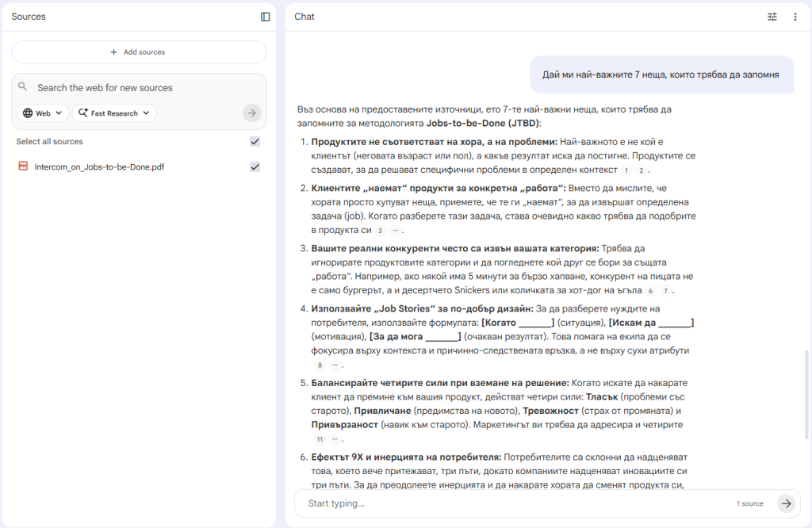
Task: Uncheck the Intercom_on_Jobs-to-be-Done.pdf checkbox
Action: click(x=255, y=167)
